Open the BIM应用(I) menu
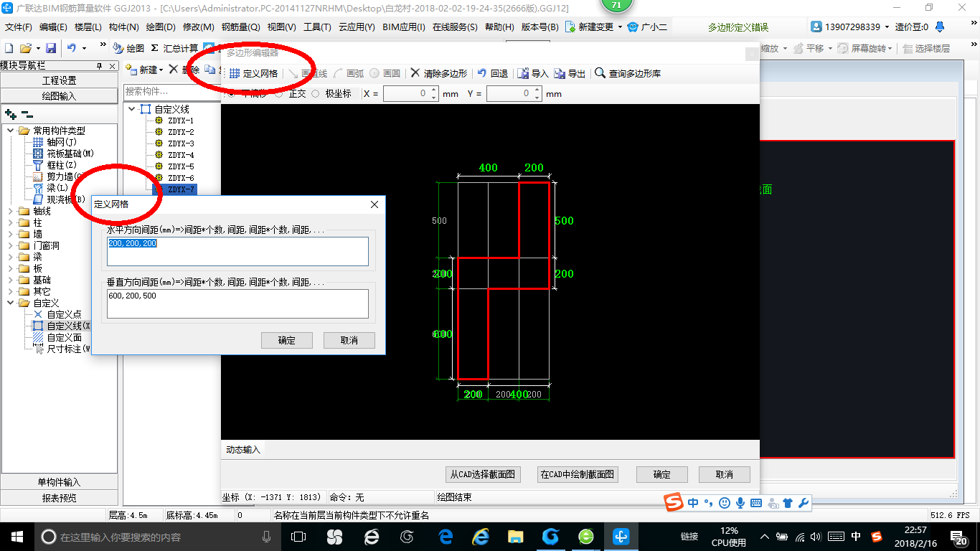Screen dimensions: 980x551 coord(404,27)
